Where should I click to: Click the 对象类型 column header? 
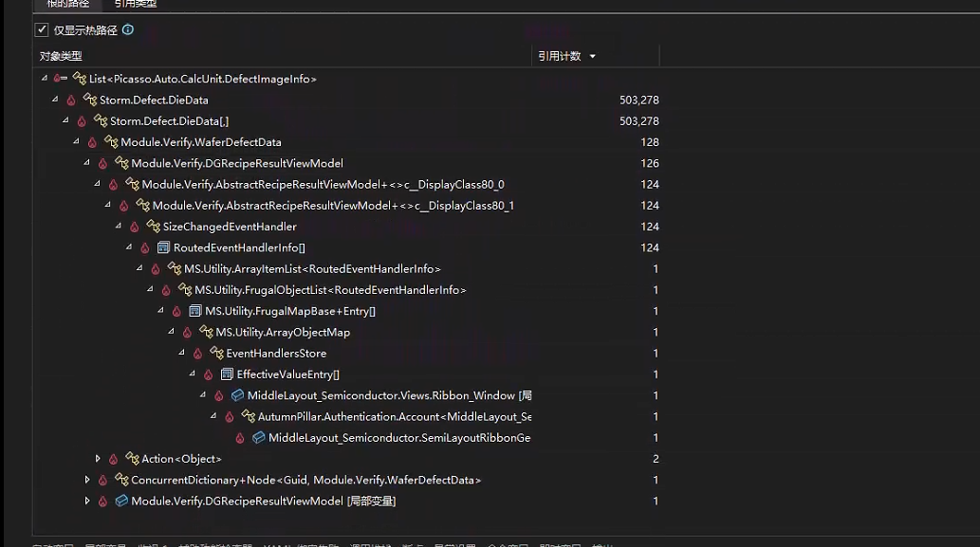[x=62, y=57]
